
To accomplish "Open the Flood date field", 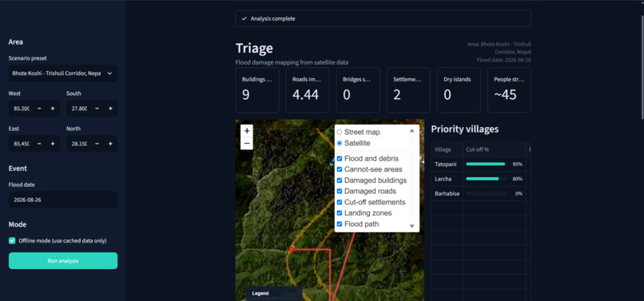I will point(63,200).
